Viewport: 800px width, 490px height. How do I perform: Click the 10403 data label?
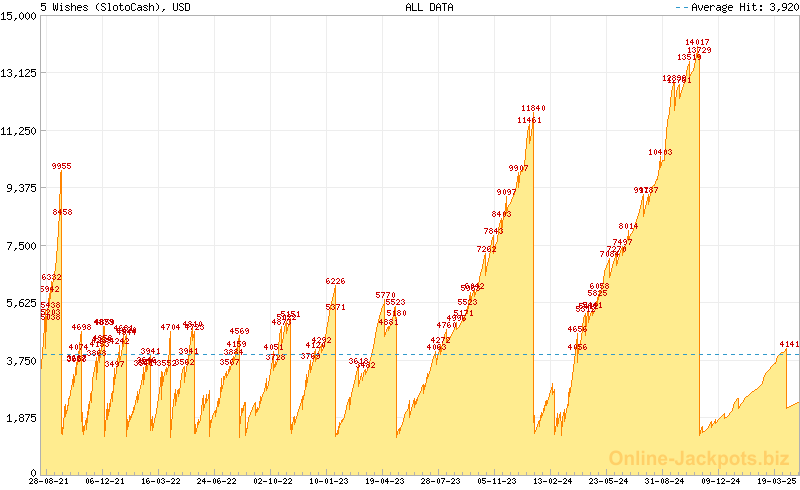pos(660,152)
